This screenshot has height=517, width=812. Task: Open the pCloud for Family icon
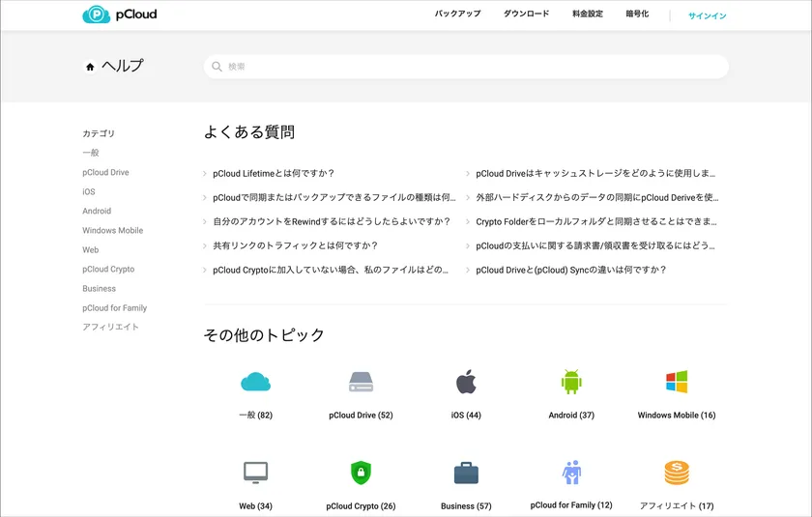pos(571,473)
